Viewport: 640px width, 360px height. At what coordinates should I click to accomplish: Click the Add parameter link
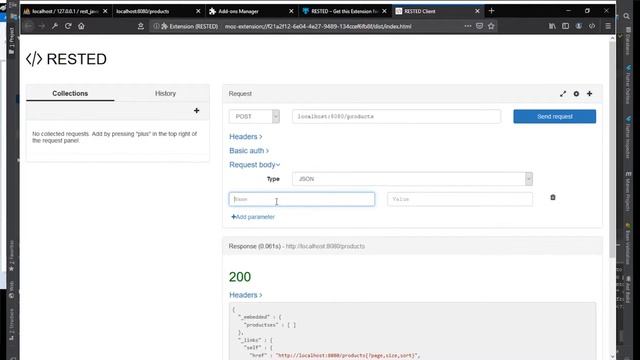253,217
